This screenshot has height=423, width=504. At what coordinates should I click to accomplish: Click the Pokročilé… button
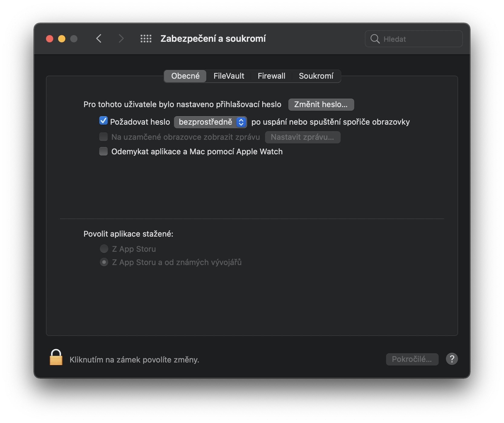tap(412, 359)
